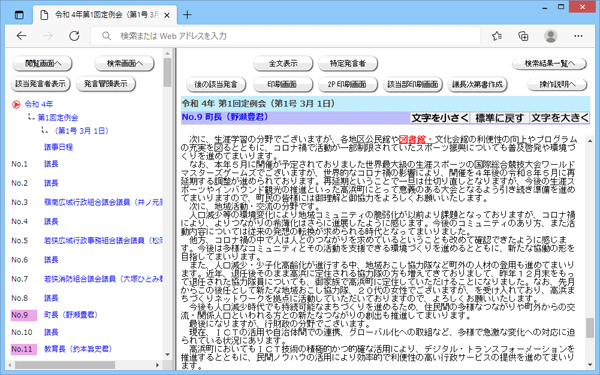Enlarge text with 文字を大きく
This screenshot has width=600, height=375.
559,118
